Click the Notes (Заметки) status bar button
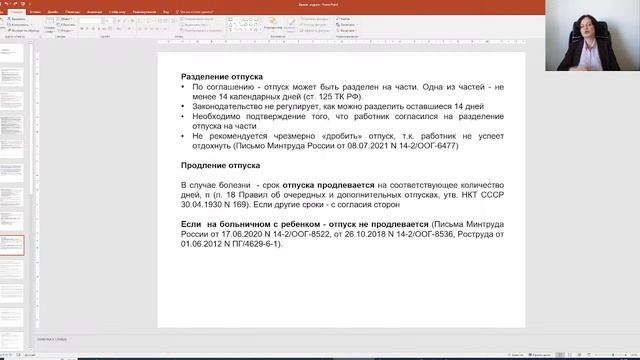This screenshot has height=360, width=640. [516, 355]
